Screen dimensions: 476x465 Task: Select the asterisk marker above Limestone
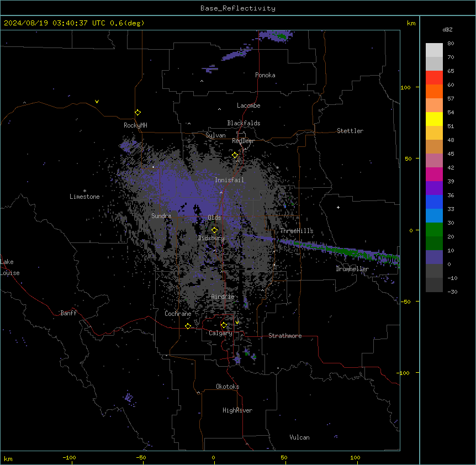(x=84, y=191)
